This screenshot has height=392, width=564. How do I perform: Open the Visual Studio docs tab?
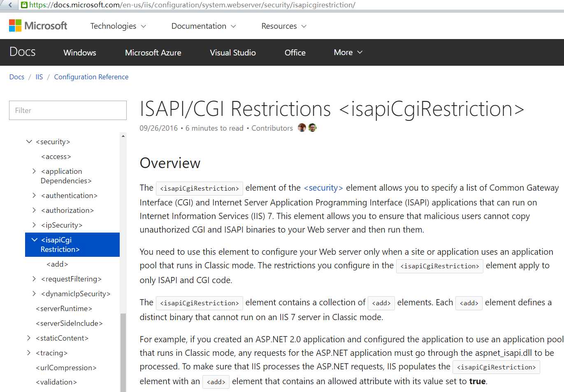(x=233, y=53)
